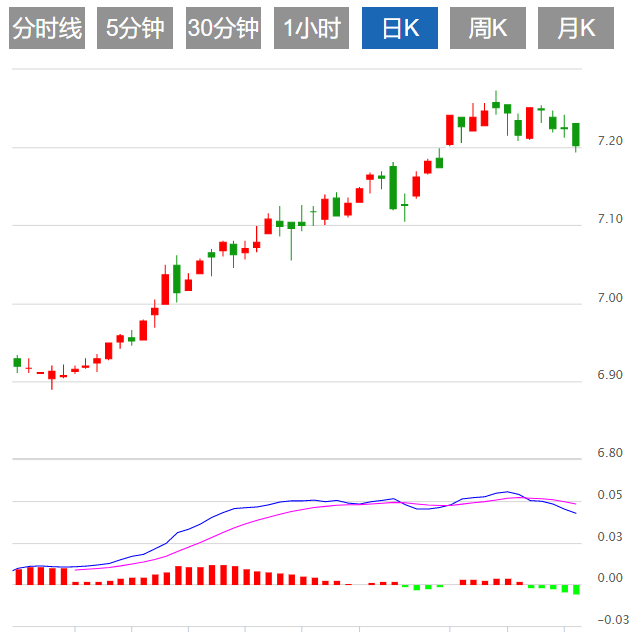Image resolution: width=644 pixels, height=632 pixels.
Task: Click the 0.03 MACD axis label
Action: [x=609, y=537]
